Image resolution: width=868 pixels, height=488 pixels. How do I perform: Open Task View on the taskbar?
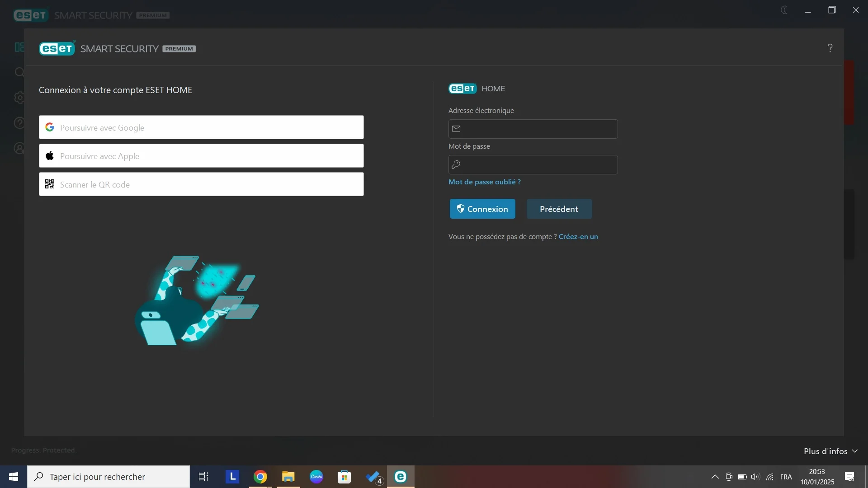(x=203, y=477)
